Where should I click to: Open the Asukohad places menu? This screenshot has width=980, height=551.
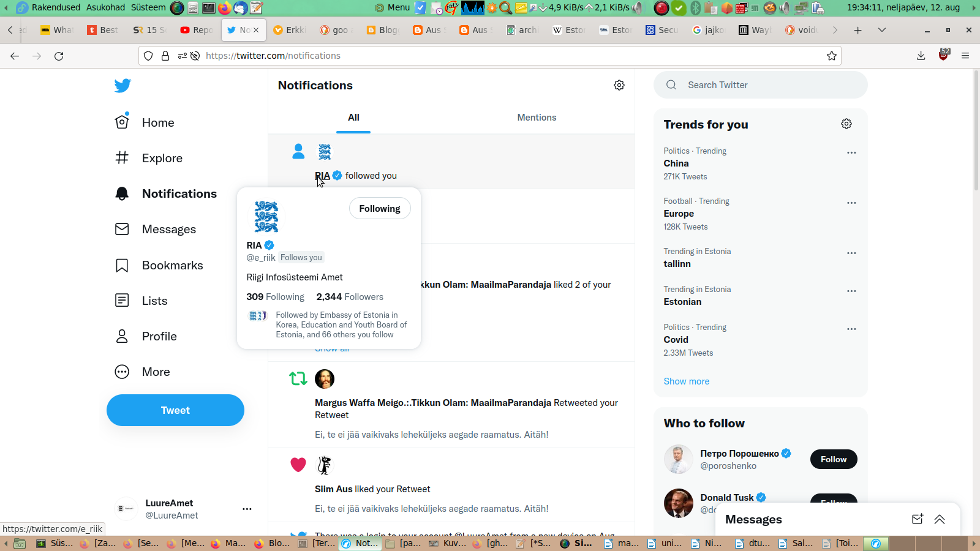click(105, 7)
